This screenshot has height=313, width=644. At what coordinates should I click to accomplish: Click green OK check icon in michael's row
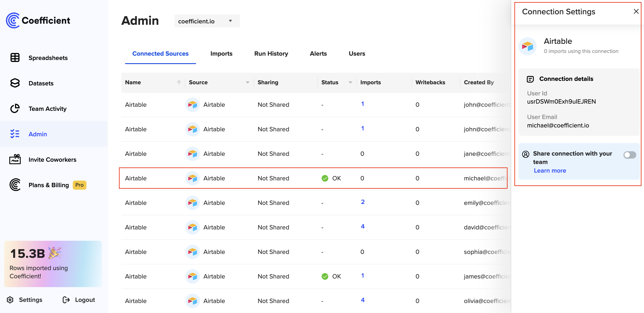coord(325,178)
